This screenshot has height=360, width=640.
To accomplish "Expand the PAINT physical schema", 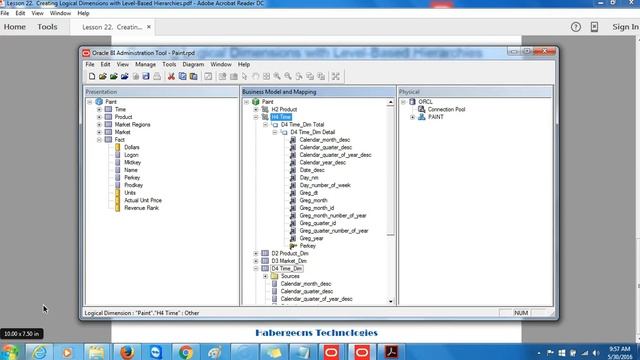I will pos(413,117).
